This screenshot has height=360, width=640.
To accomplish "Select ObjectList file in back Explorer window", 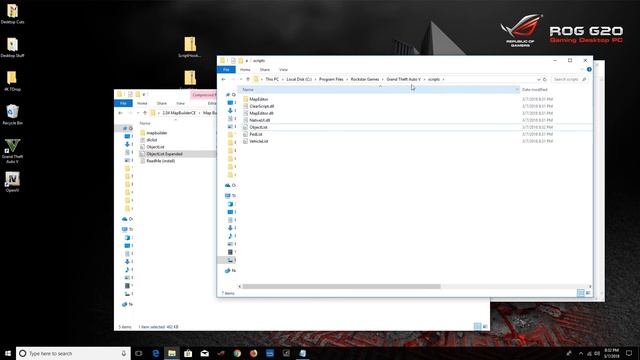I will 156,147.
